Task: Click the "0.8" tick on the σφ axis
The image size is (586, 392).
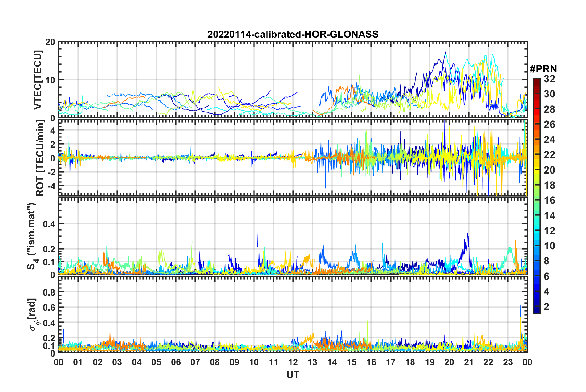Action: tap(49, 292)
